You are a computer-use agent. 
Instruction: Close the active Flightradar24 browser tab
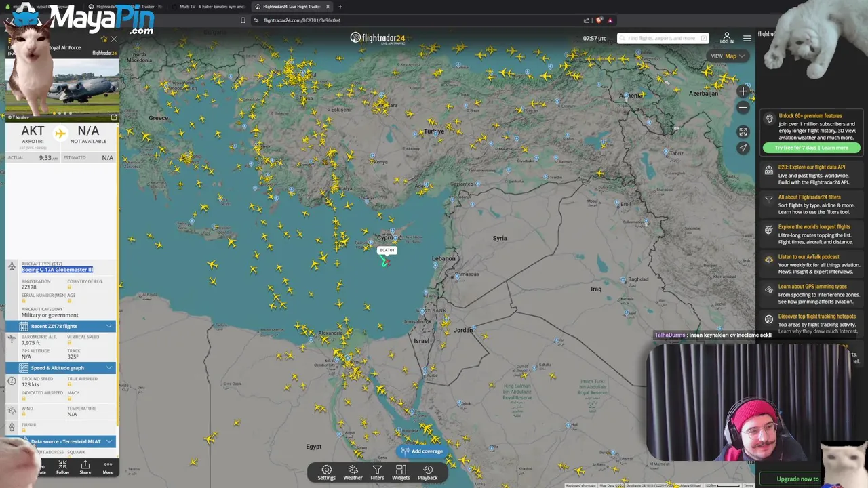[328, 7]
